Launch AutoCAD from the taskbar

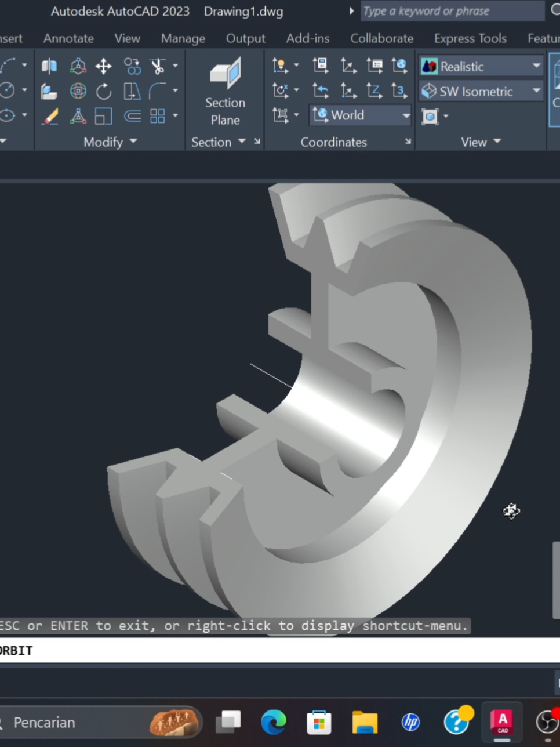pyautogui.click(x=501, y=722)
